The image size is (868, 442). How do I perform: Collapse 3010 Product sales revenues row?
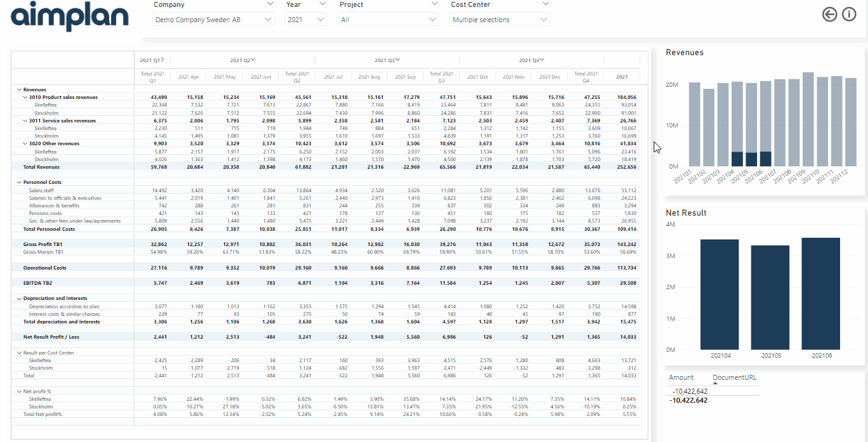(x=25, y=98)
